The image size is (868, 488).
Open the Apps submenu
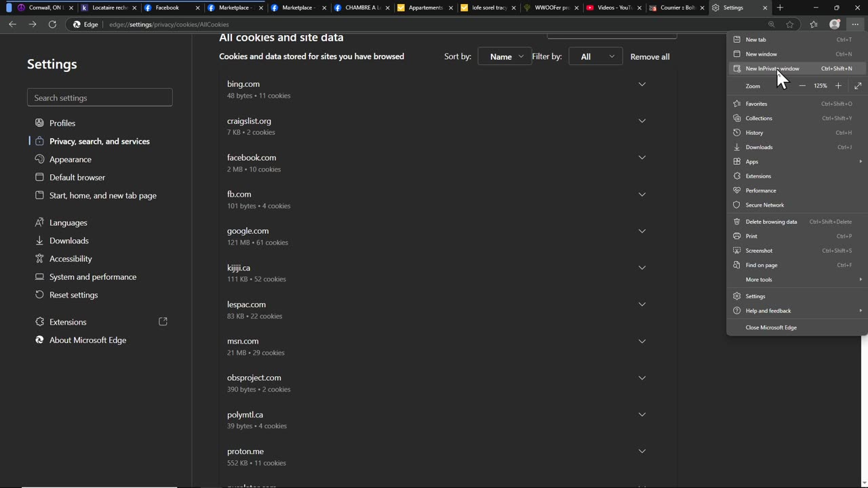[x=797, y=161]
